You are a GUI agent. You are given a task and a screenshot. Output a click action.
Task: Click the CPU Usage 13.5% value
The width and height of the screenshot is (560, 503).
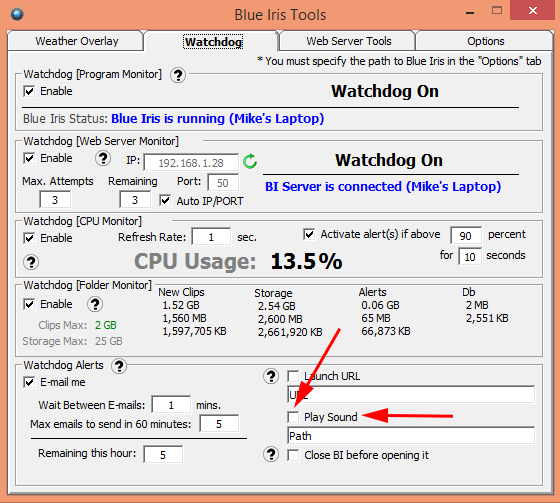[x=306, y=261]
